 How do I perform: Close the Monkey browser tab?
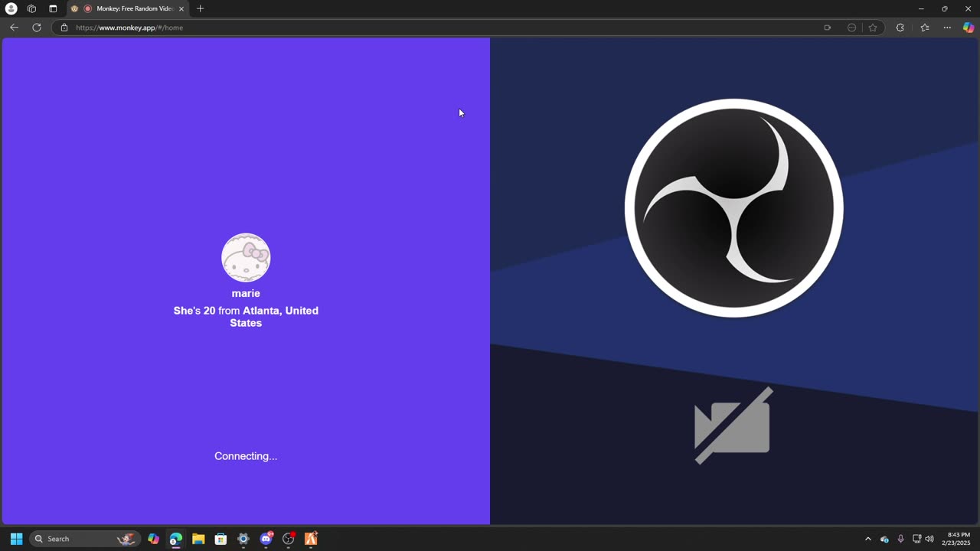pyautogui.click(x=181, y=8)
